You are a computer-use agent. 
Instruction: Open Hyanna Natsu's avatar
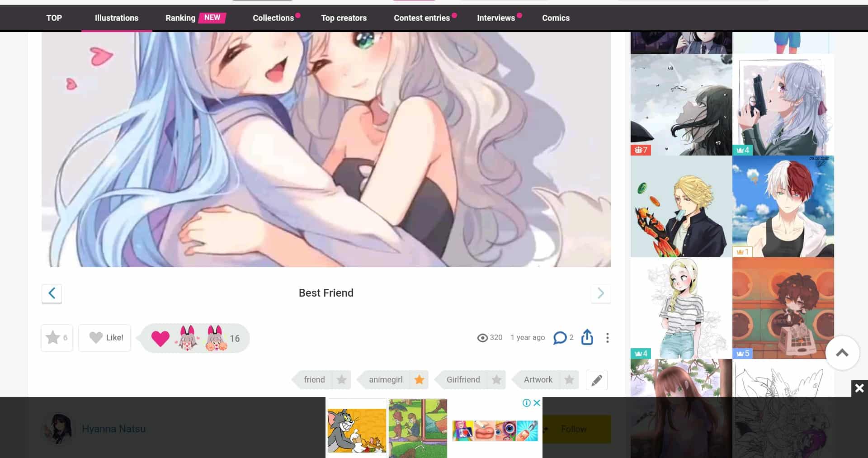click(57, 429)
